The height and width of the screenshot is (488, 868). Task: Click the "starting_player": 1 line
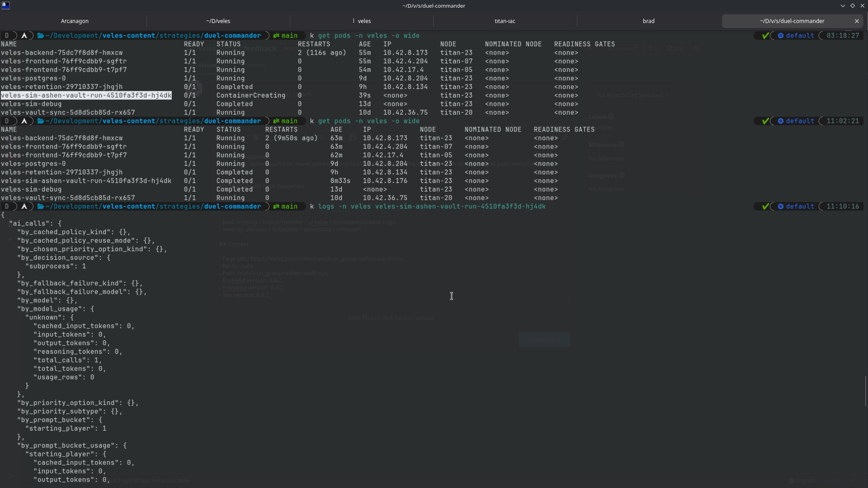point(66,429)
